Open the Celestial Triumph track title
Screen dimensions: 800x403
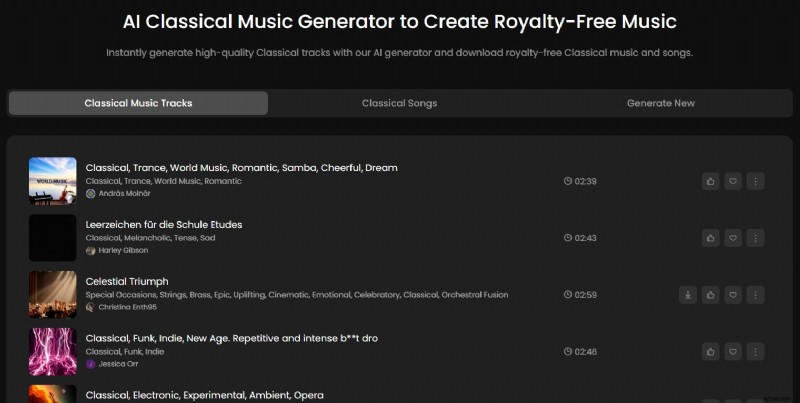(127, 281)
